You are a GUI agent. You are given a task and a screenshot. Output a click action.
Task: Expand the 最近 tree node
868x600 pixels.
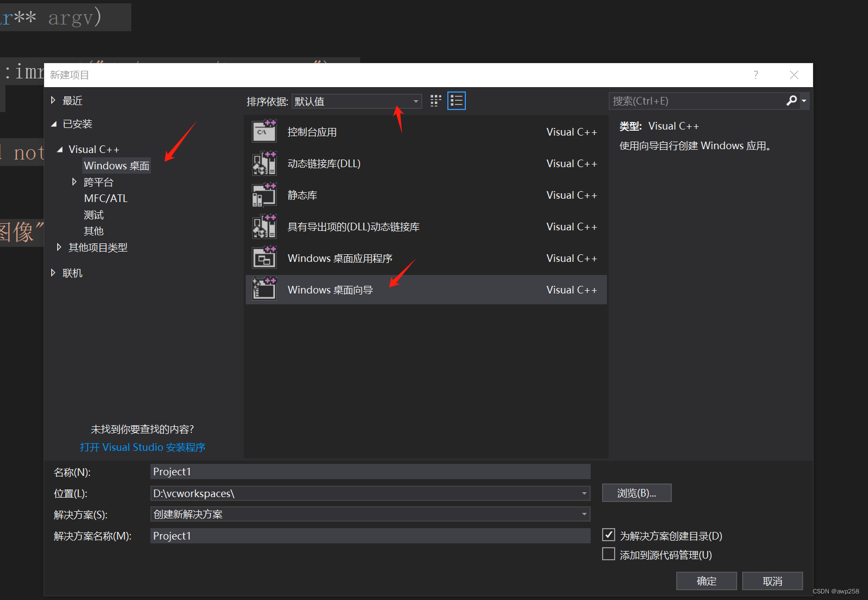click(x=53, y=100)
